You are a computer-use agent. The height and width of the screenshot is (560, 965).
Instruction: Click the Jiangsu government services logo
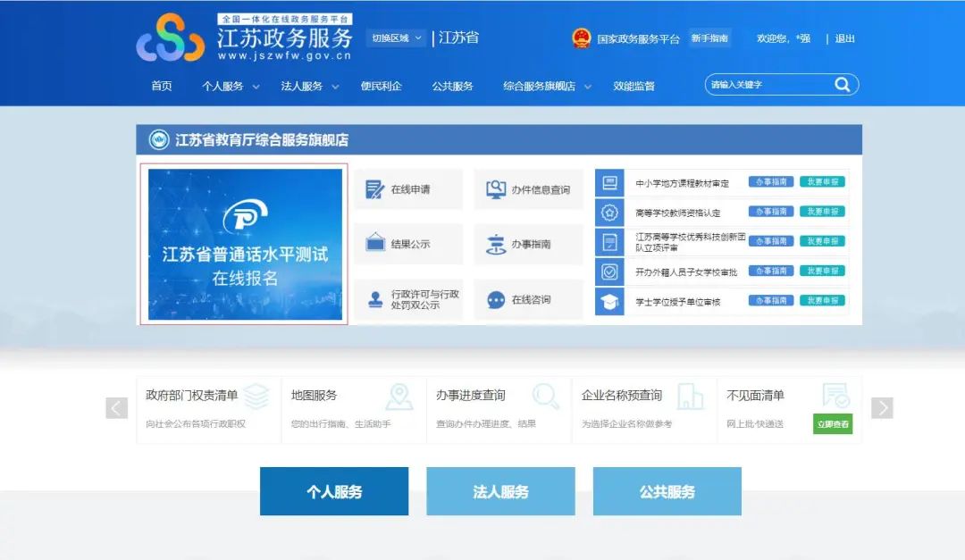coord(171,38)
